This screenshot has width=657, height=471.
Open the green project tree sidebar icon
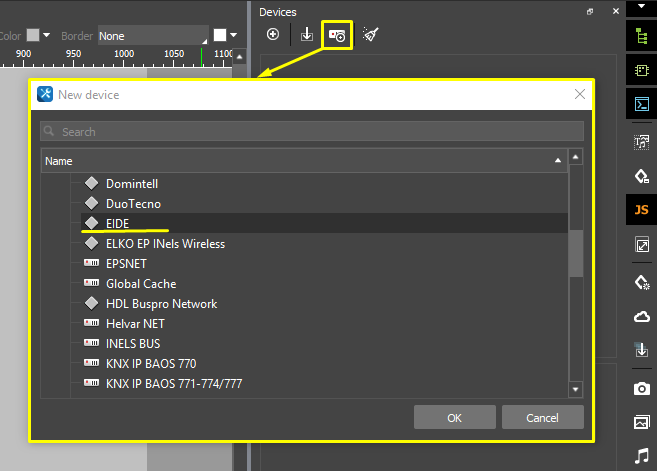(x=641, y=36)
